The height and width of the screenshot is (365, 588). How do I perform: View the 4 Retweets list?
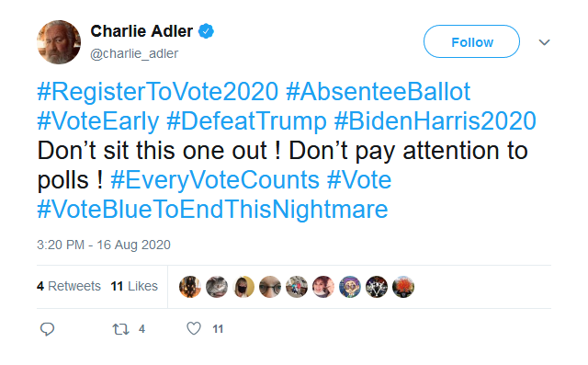69,286
